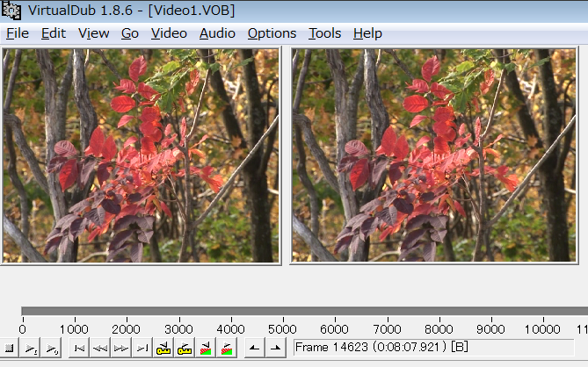
Task: Jump to the end of video
Action: coord(142,349)
